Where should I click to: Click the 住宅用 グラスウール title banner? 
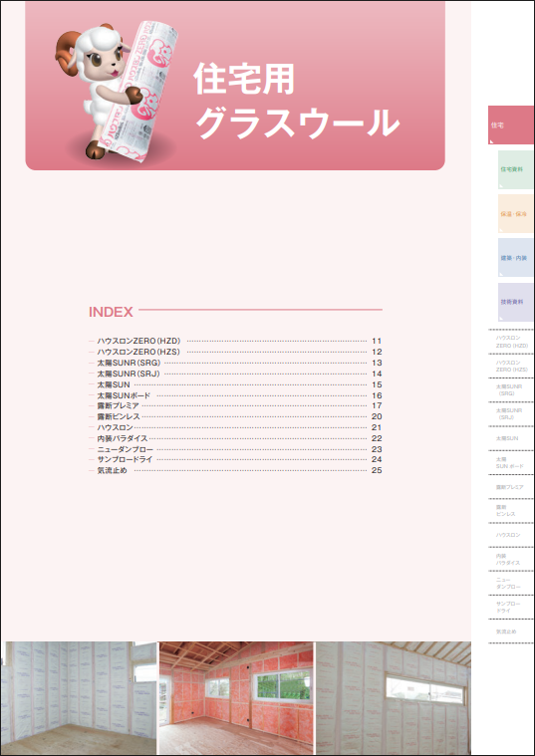point(235,86)
